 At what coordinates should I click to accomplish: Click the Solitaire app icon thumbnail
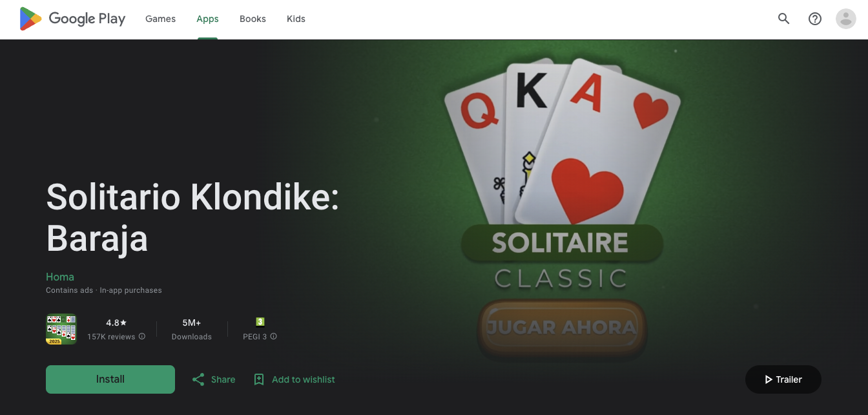[x=61, y=329]
